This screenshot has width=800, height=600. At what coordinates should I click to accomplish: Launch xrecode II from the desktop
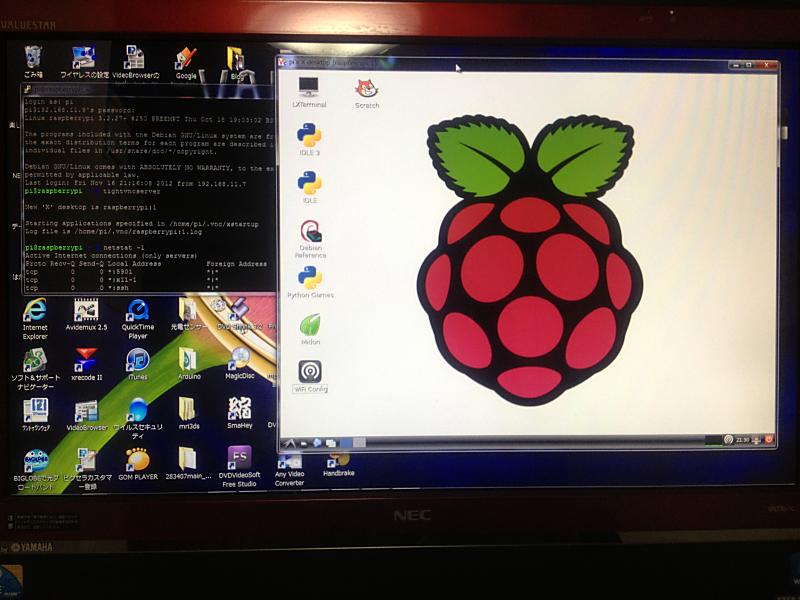[86, 365]
